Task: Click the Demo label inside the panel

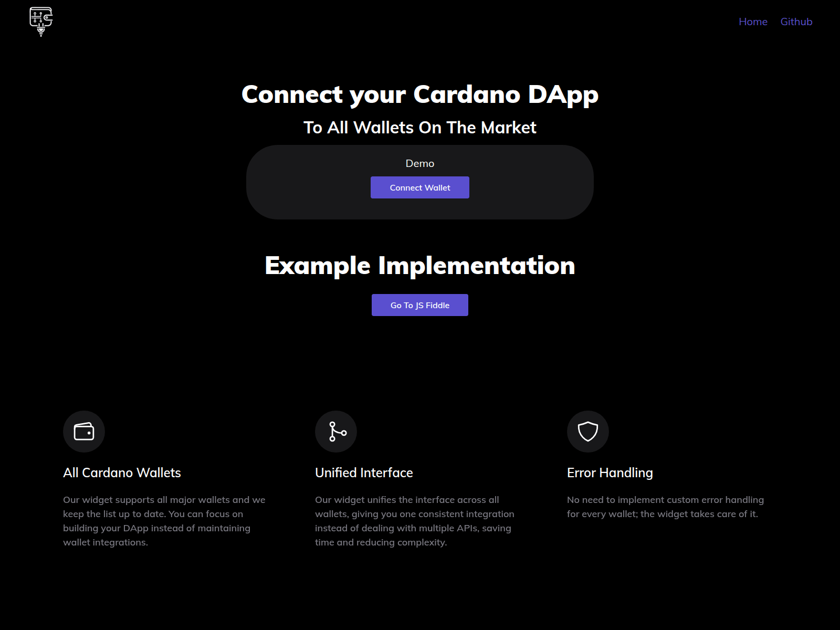Action: [419, 163]
